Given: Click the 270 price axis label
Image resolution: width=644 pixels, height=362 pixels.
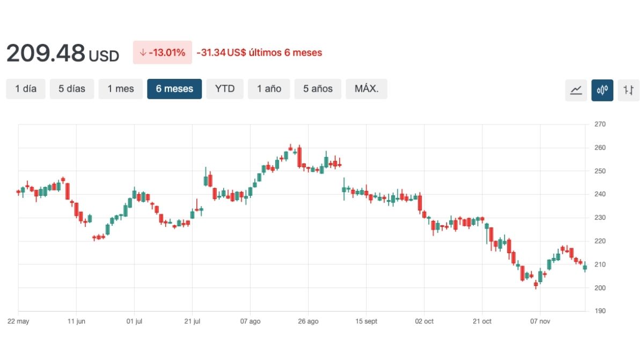Looking at the screenshot, I should coord(599,124).
